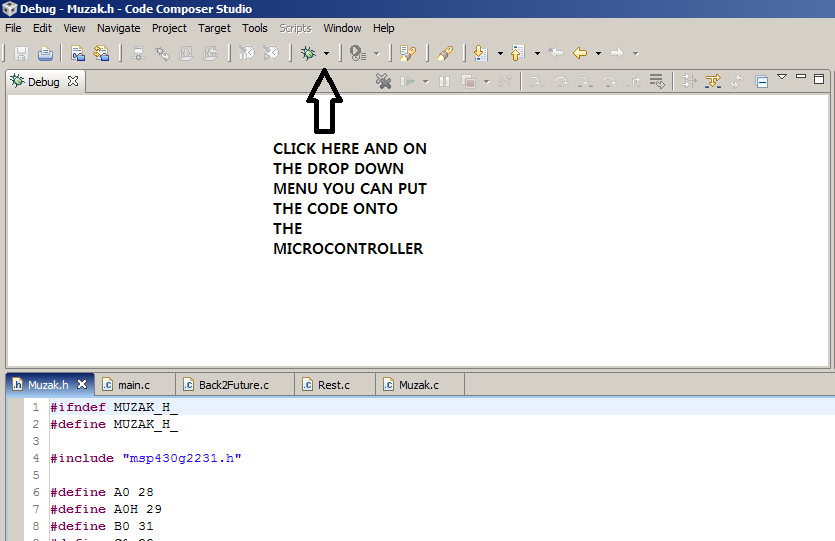The width and height of the screenshot is (835, 541).
Task: Open the Edit menu
Action: point(42,28)
